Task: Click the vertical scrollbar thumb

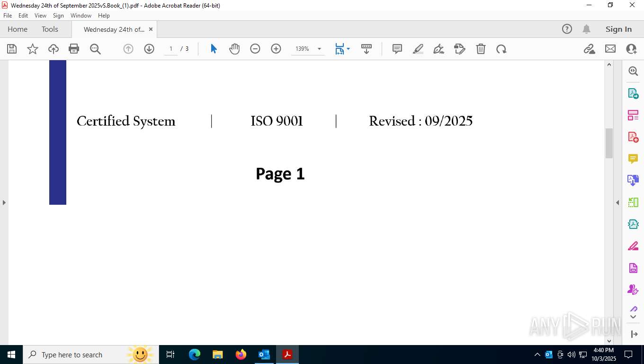Action: [x=609, y=143]
